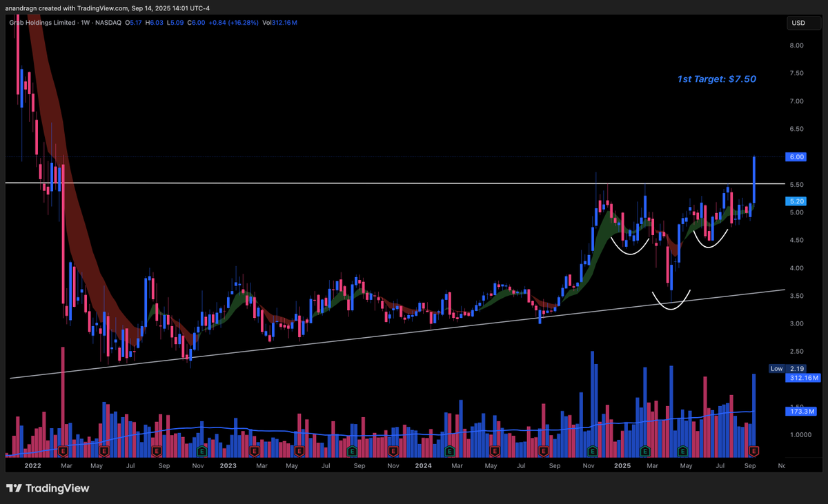Click the 7.00 price axis label
Viewport: 828px width, 504px height.
coord(796,101)
